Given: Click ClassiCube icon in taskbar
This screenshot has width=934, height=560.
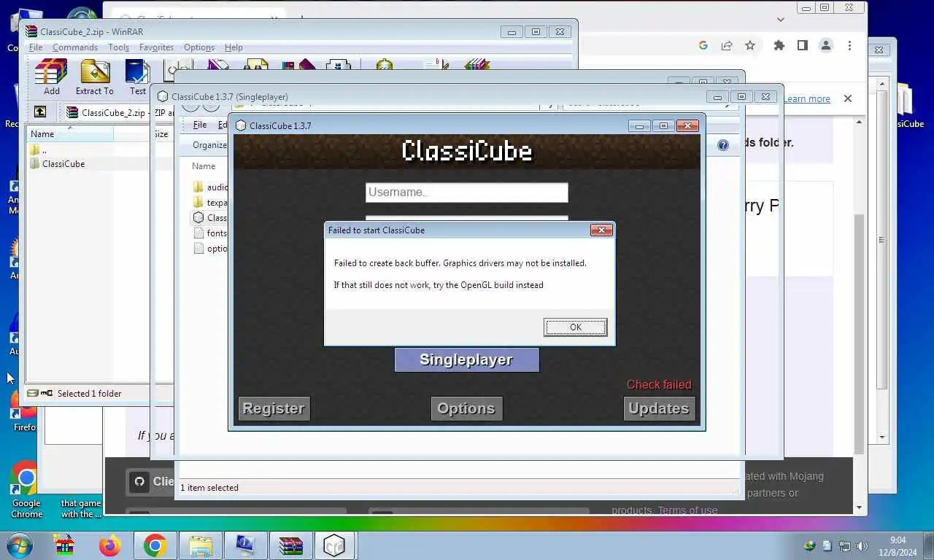Looking at the screenshot, I should tap(334, 545).
